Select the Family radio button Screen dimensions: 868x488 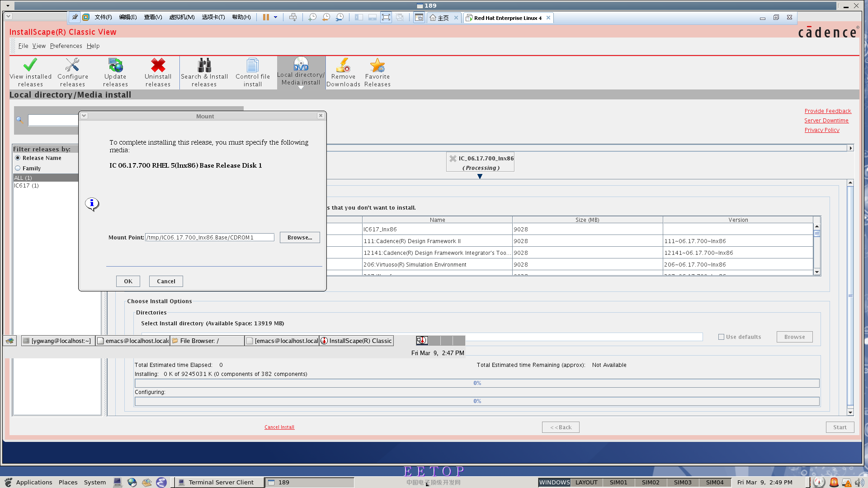tap(18, 168)
